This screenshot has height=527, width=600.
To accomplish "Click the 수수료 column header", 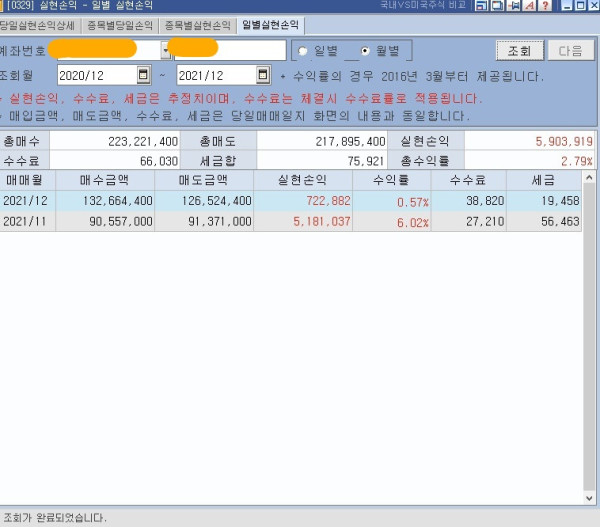I will [x=468, y=180].
